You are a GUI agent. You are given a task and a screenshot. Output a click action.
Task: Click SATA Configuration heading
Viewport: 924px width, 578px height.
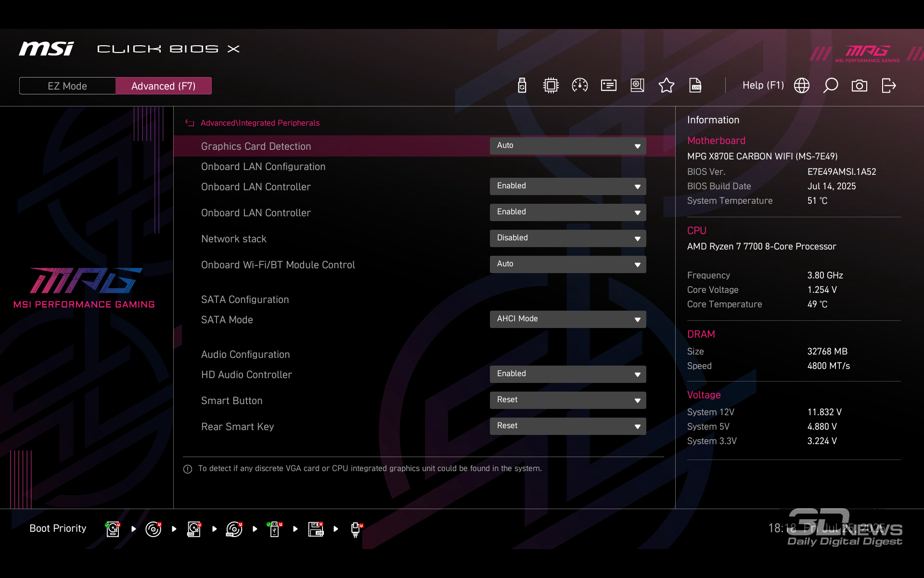coord(245,300)
